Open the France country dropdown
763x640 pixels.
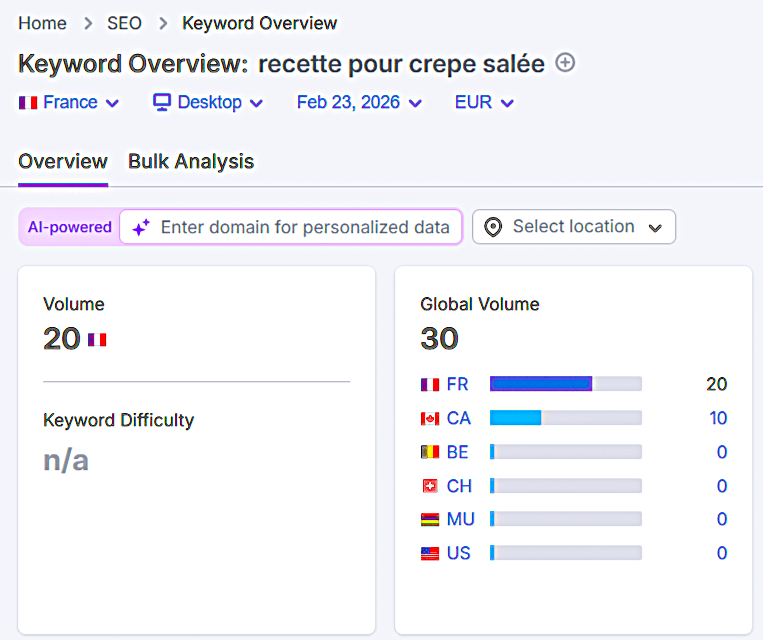(x=69, y=103)
